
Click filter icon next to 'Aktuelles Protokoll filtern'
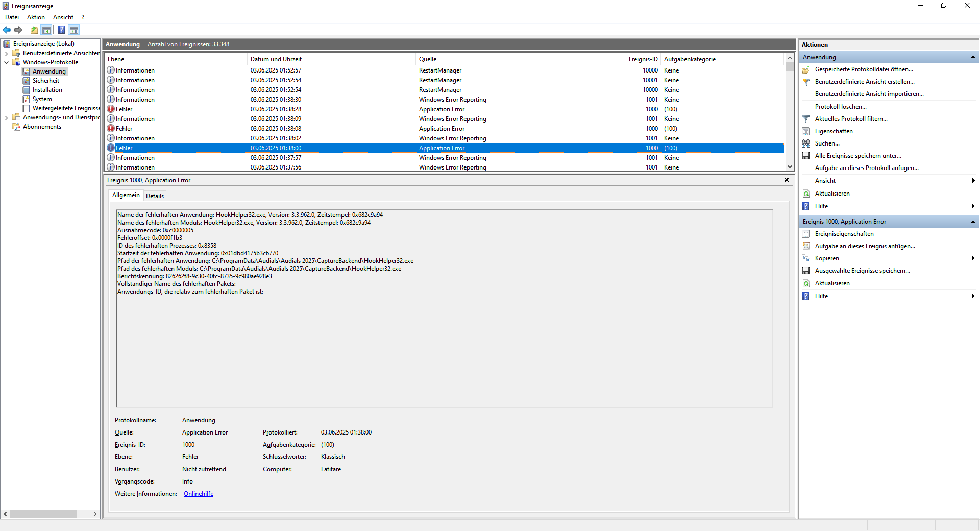click(806, 119)
